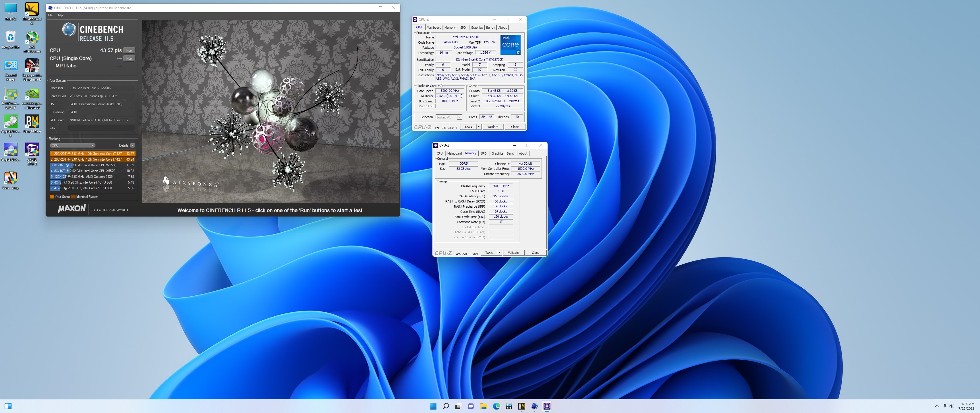Launch the CPUID CPU-Z desktop shortcut
980x413 pixels.
[32, 155]
